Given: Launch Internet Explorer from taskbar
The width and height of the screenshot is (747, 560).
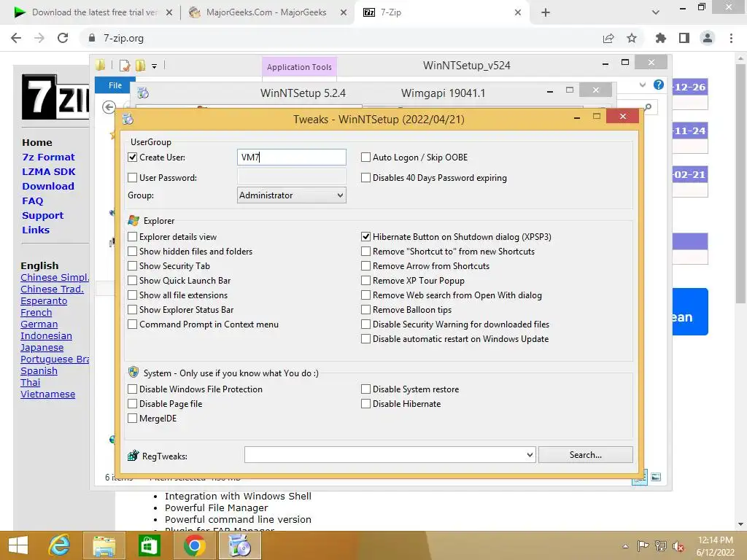Looking at the screenshot, I should (60, 545).
